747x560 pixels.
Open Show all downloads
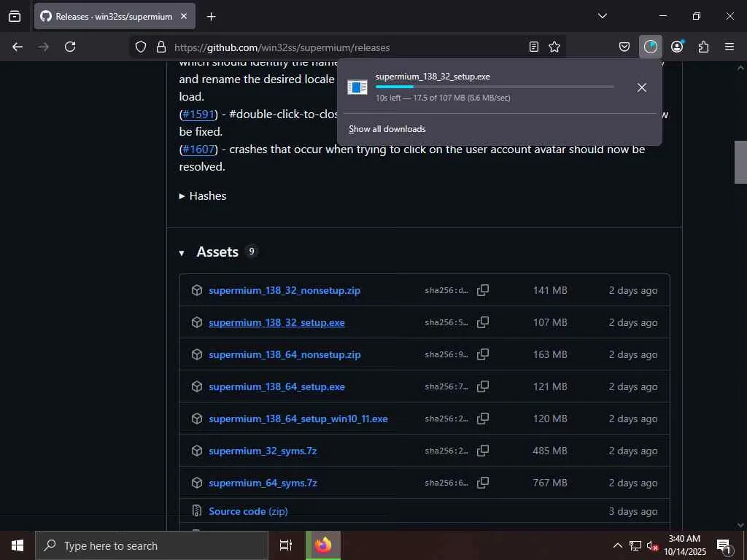387,129
